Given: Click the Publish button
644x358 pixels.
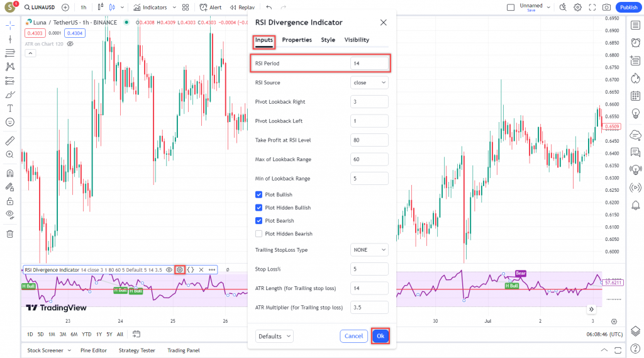Looking at the screenshot, I should 629,8.
